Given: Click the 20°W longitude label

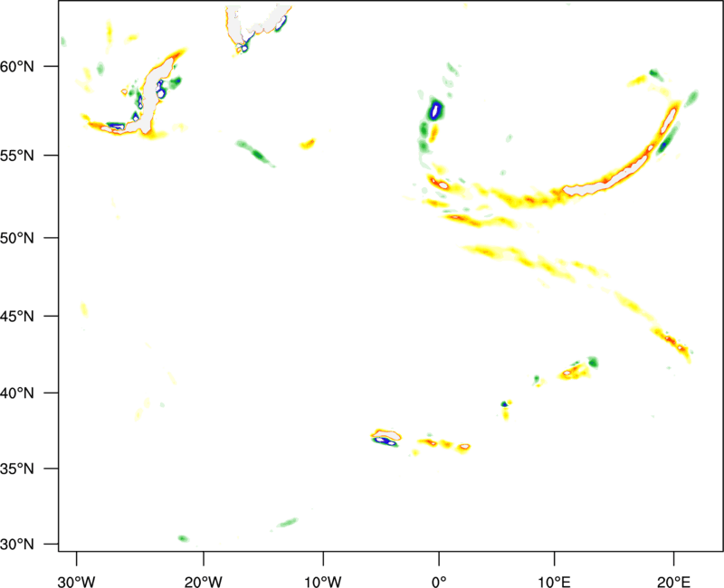Looking at the screenshot, I should (x=204, y=582).
